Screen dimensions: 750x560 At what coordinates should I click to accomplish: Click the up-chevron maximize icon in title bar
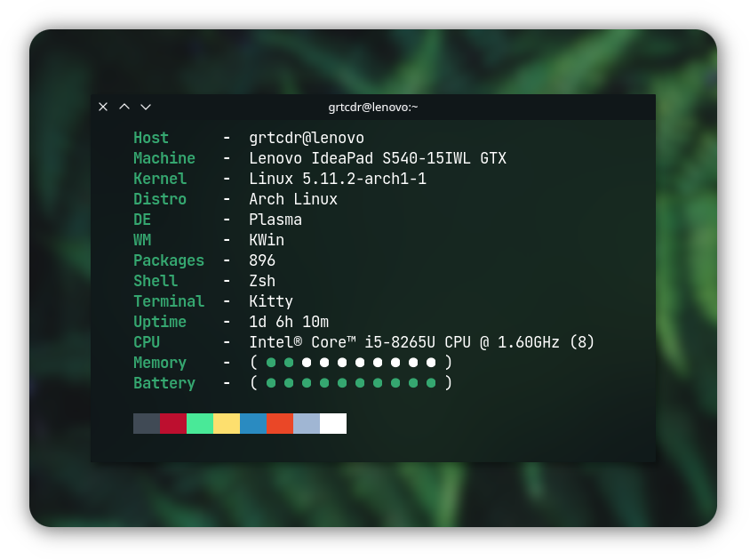click(124, 107)
